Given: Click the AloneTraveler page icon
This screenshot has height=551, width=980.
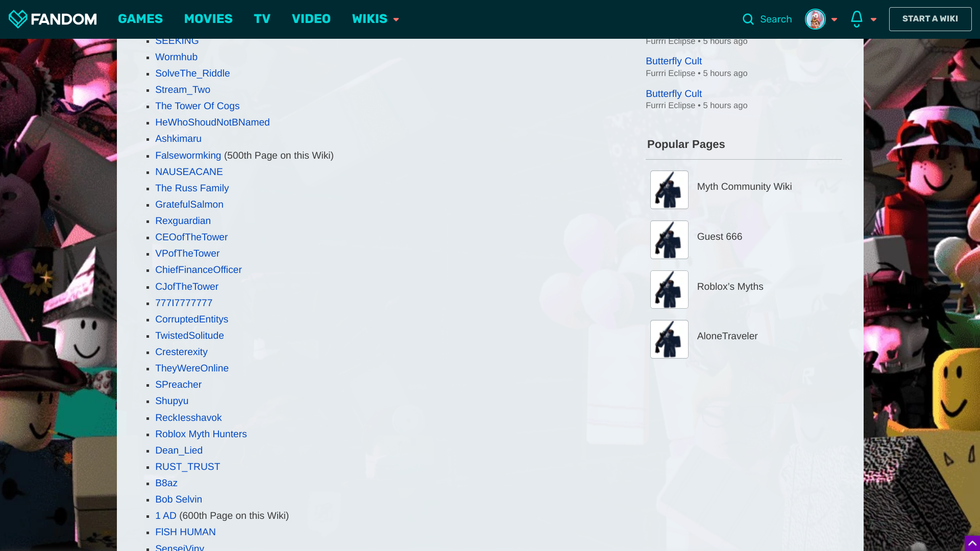Looking at the screenshot, I should [669, 338].
